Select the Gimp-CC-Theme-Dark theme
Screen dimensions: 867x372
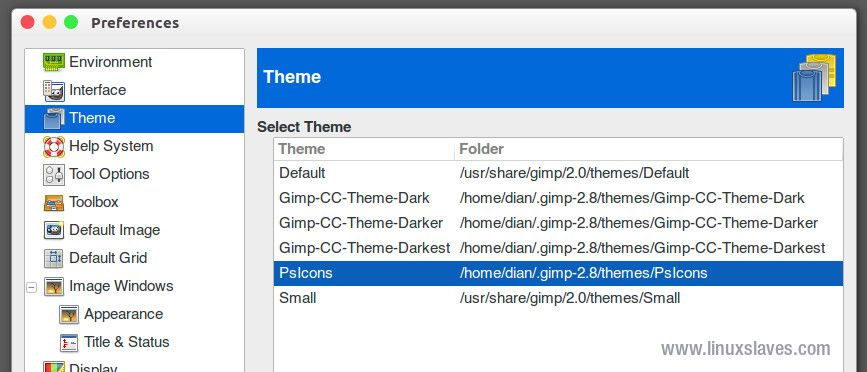[x=558, y=198]
